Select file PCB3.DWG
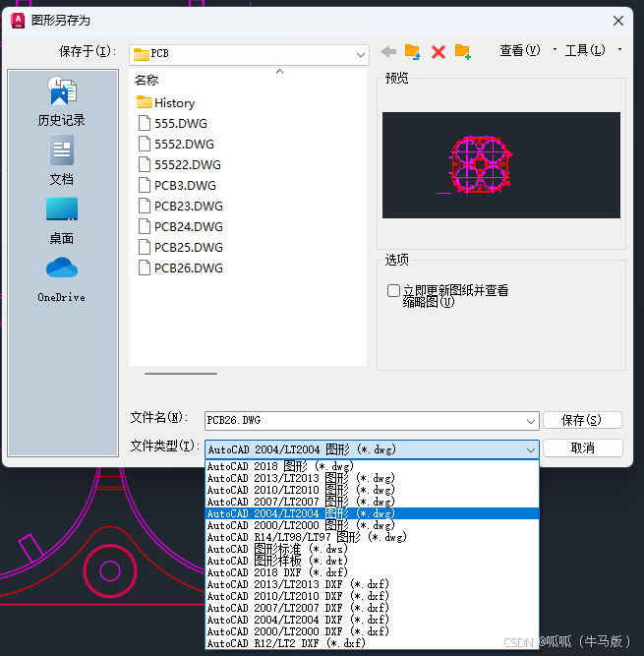 177,185
